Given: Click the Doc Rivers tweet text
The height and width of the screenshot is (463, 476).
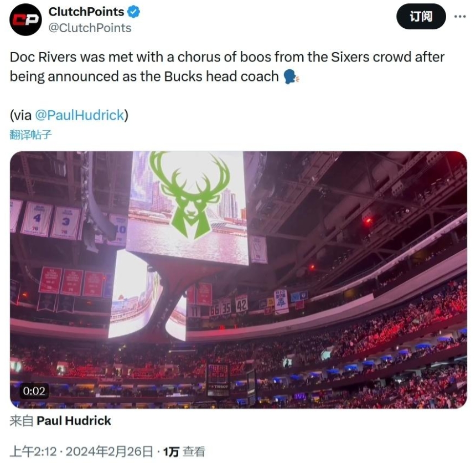Looking at the screenshot, I should [227, 66].
